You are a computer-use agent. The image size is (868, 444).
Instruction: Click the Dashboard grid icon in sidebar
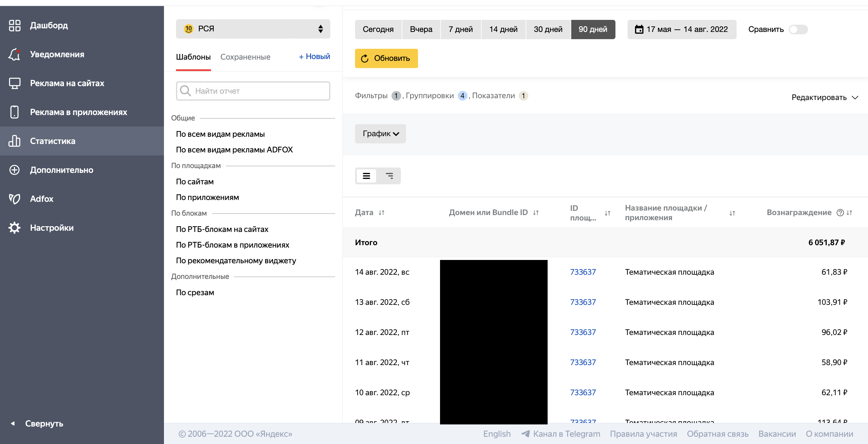[x=14, y=25]
